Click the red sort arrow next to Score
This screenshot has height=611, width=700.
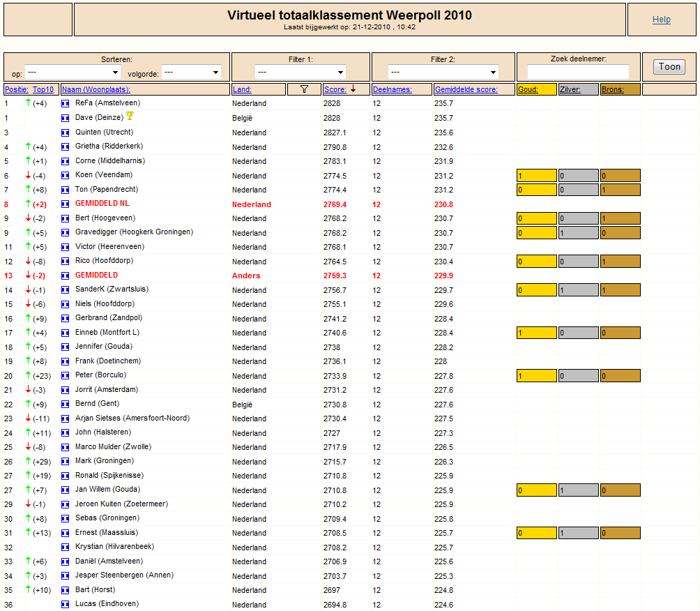[x=353, y=89]
